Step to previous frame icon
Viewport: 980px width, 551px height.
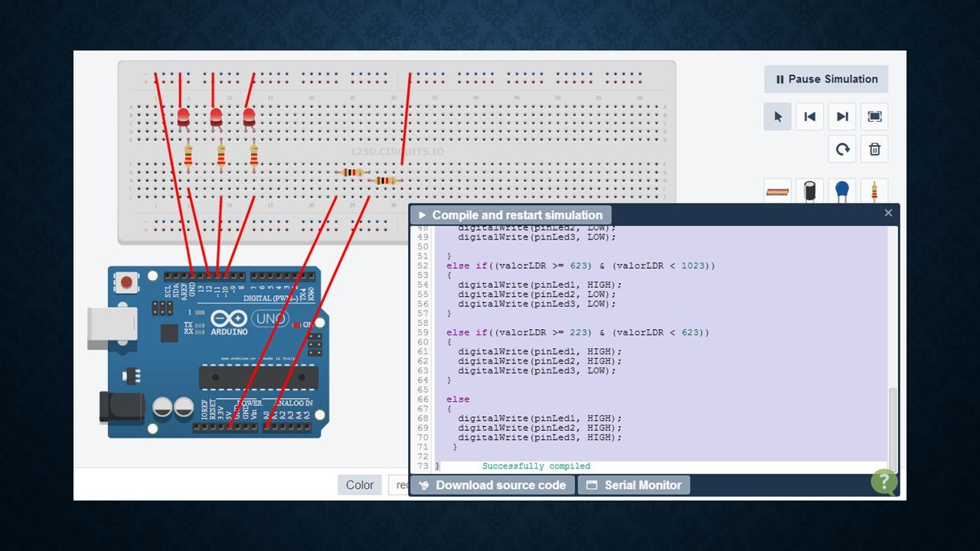click(809, 116)
